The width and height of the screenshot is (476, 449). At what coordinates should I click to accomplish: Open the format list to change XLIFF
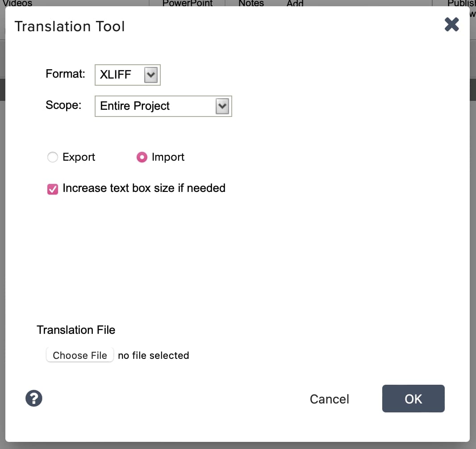(x=127, y=75)
